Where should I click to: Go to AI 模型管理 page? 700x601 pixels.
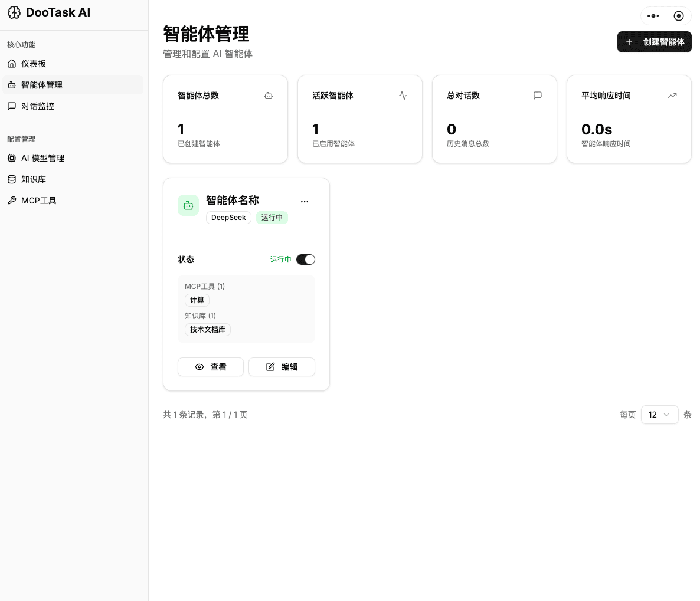click(x=73, y=158)
